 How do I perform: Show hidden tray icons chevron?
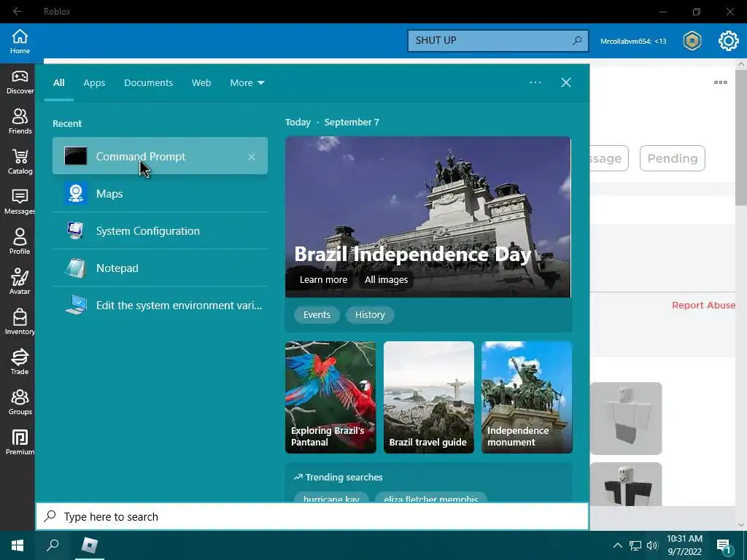(x=617, y=545)
